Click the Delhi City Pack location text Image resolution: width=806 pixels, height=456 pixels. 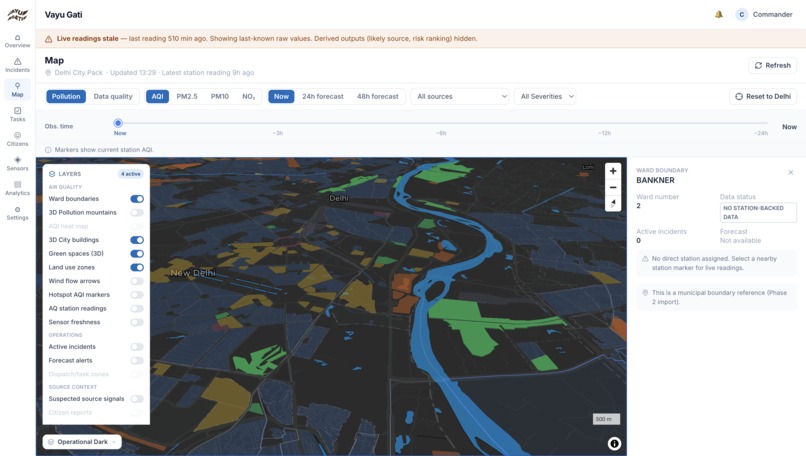point(79,72)
